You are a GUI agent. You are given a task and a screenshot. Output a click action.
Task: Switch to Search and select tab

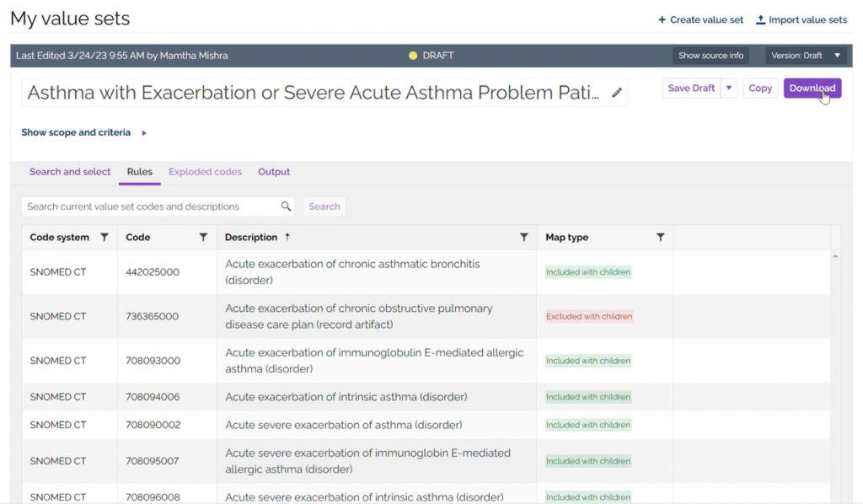[x=70, y=172]
